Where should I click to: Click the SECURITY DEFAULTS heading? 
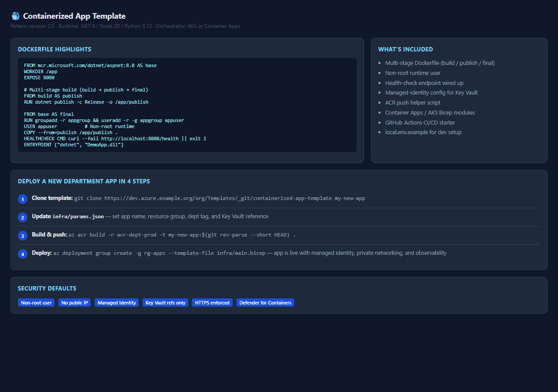pyautogui.click(x=47, y=288)
